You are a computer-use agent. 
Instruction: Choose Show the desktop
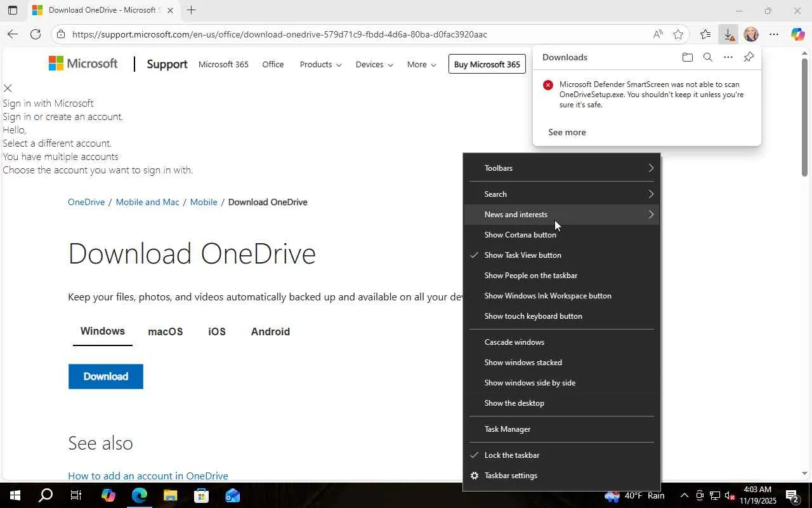(562, 403)
